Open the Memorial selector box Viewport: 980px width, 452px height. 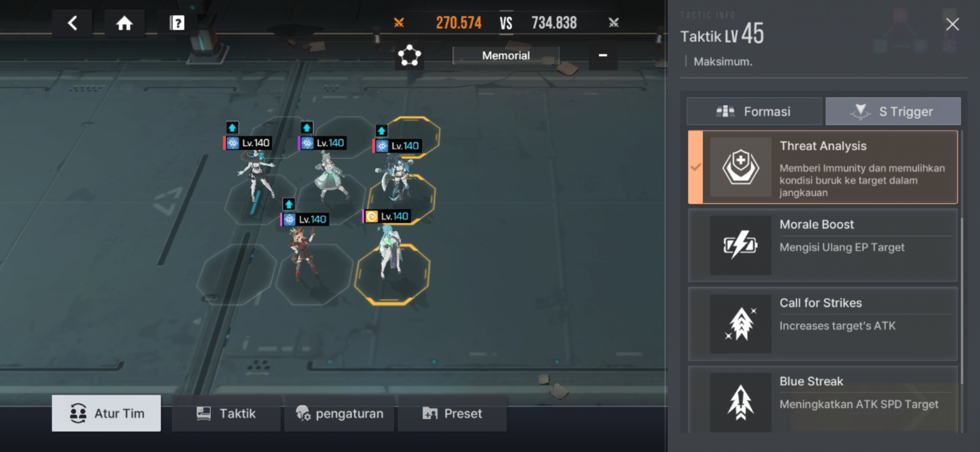tap(506, 56)
